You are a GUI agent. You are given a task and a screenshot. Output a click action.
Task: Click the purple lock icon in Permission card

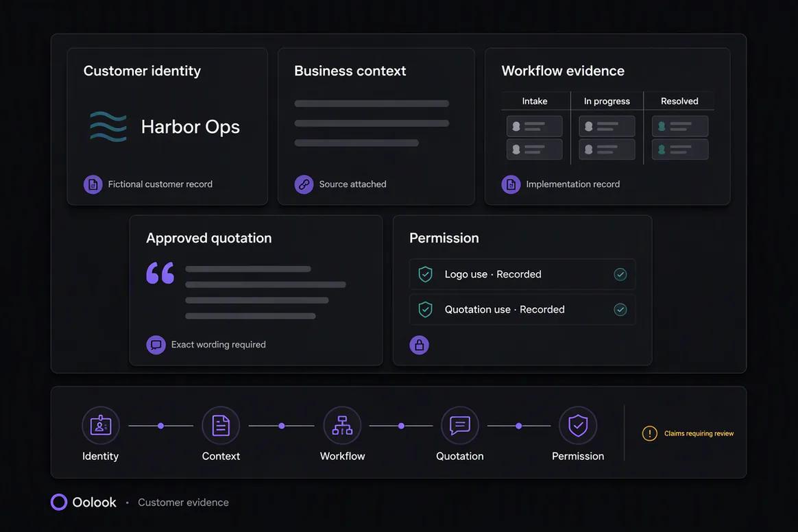(420, 345)
